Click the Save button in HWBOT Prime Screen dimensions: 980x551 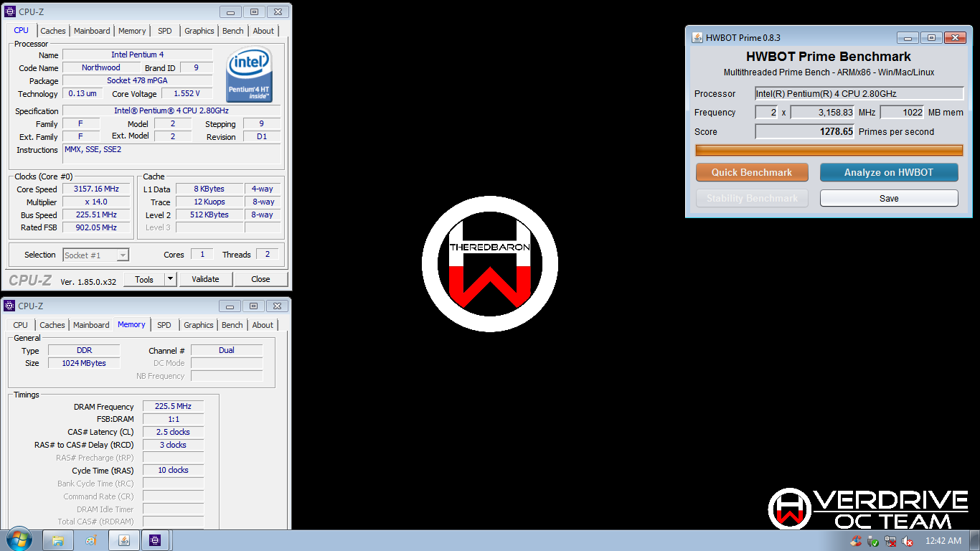889,198
